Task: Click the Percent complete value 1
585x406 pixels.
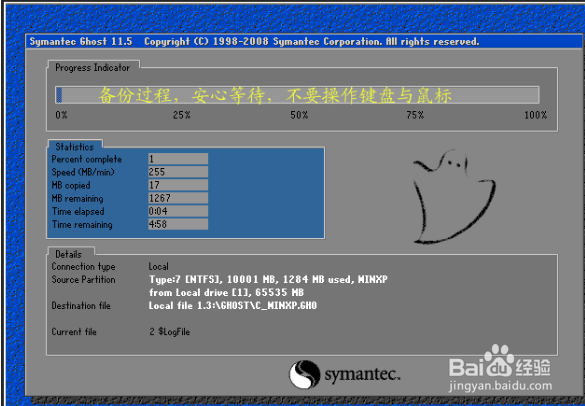Action: click(178, 159)
